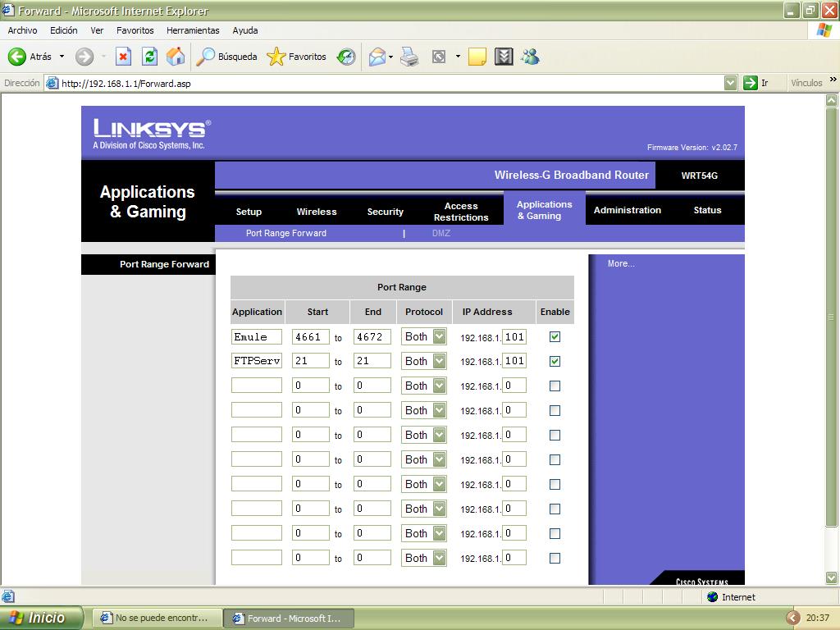Enable the seventh row forwarding checkbox

[x=555, y=484]
